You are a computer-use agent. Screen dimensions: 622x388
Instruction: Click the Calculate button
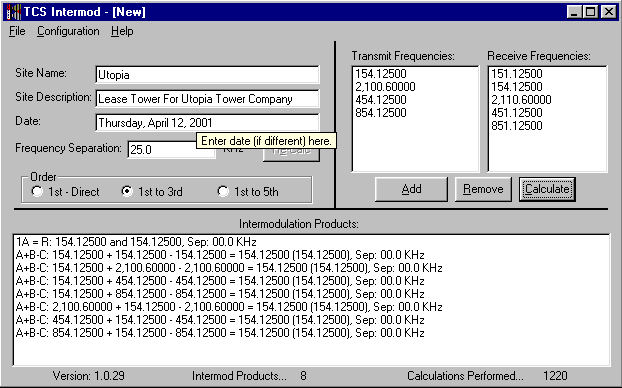coord(547,189)
